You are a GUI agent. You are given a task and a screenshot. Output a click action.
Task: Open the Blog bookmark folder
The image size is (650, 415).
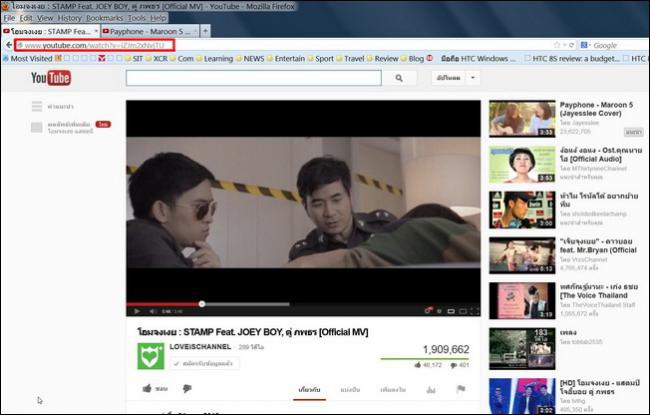tap(412, 58)
